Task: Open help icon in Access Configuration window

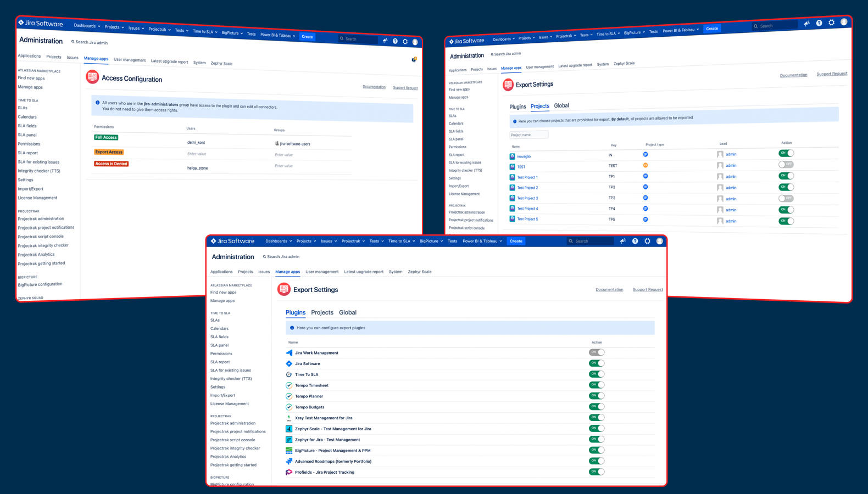Action: pyautogui.click(x=395, y=41)
